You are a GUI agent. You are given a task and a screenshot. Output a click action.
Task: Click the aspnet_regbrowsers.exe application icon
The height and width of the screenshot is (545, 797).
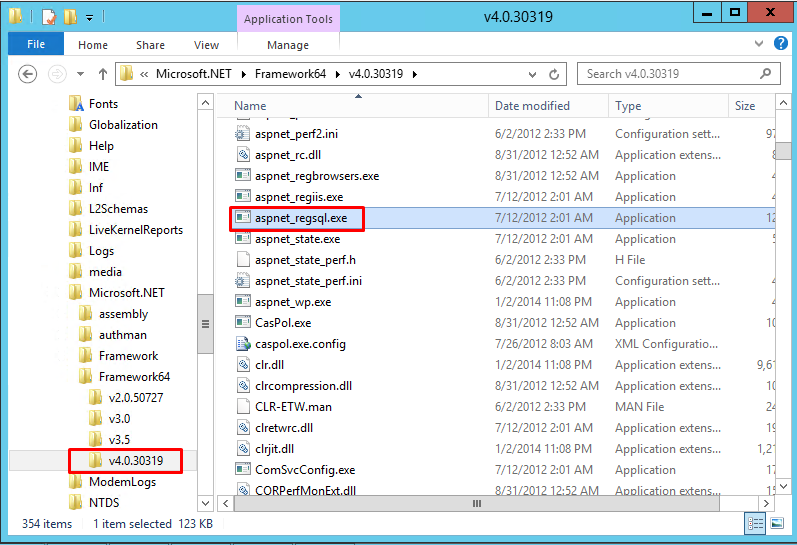pos(243,176)
